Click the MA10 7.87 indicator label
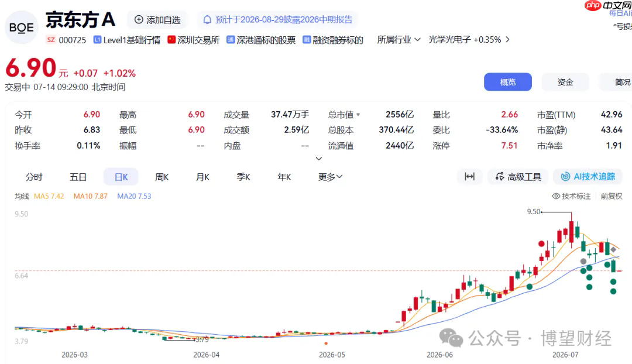This screenshot has height=364, width=632. coord(90,196)
